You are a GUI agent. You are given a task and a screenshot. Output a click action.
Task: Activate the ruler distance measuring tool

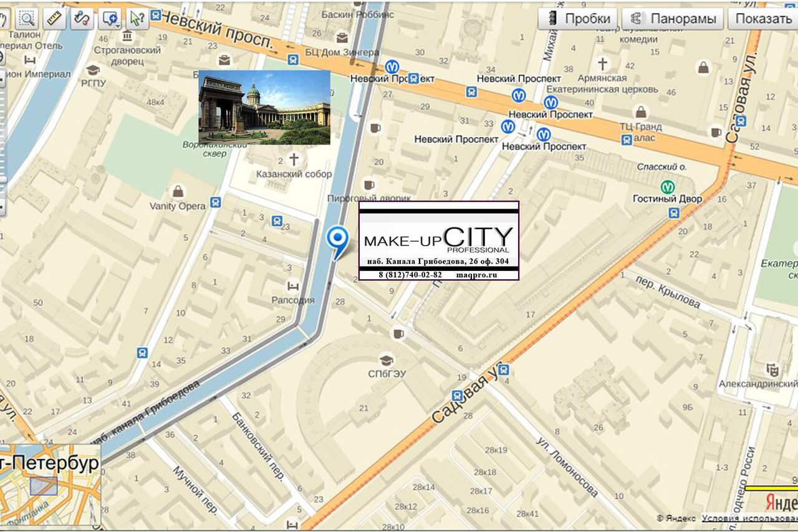55,19
